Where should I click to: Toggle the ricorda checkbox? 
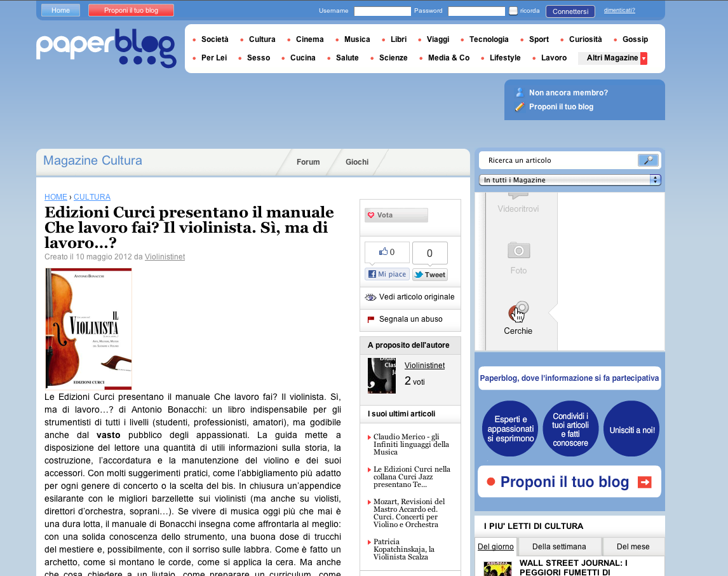tap(513, 11)
